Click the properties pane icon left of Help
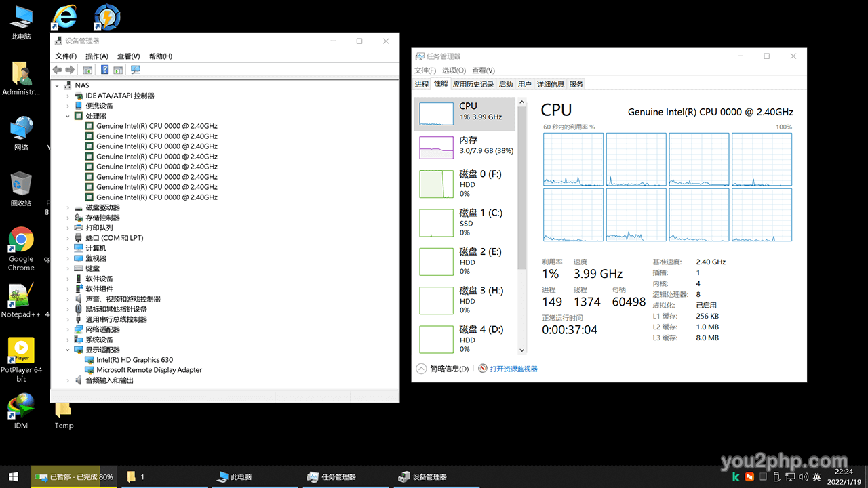The height and width of the screenshot is (488, 868). coord(87,70)
